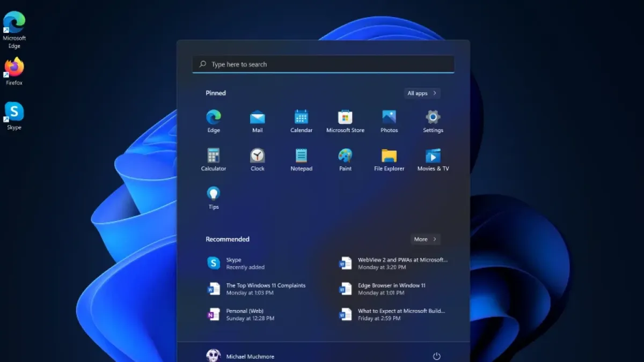Open the Movies & TV app

pyautogui.click(x=433, y=160)
